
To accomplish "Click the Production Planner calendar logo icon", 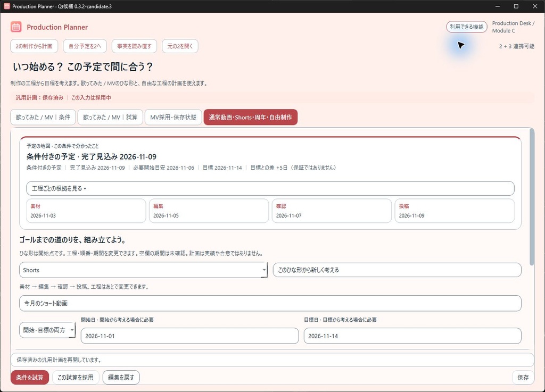I will click(16, 27).
